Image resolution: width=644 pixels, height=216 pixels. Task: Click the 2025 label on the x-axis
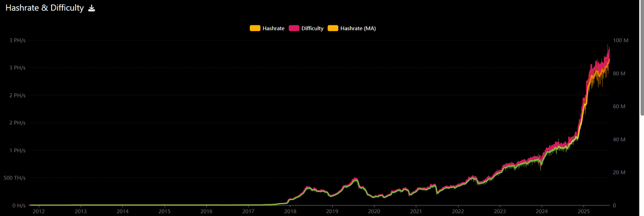[x=584, y=211]
